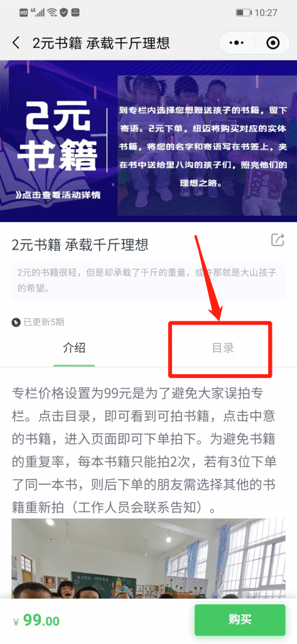Tap the 2元书籍 promotional banner
The width and height of the screenshot is (297, 644).
pos(148,141)
